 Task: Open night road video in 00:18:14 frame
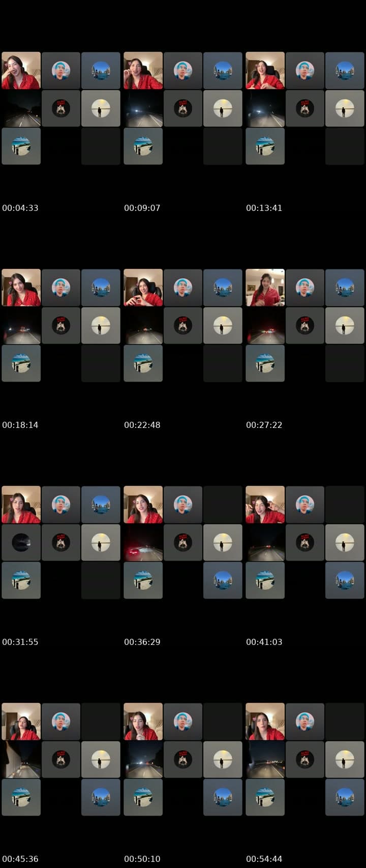click(x=21, y=325)
